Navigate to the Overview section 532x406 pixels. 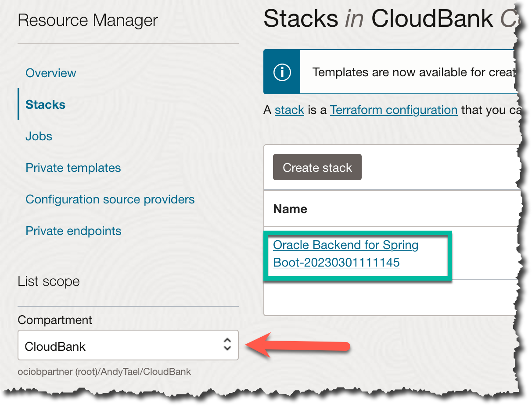tap(50, 73)
